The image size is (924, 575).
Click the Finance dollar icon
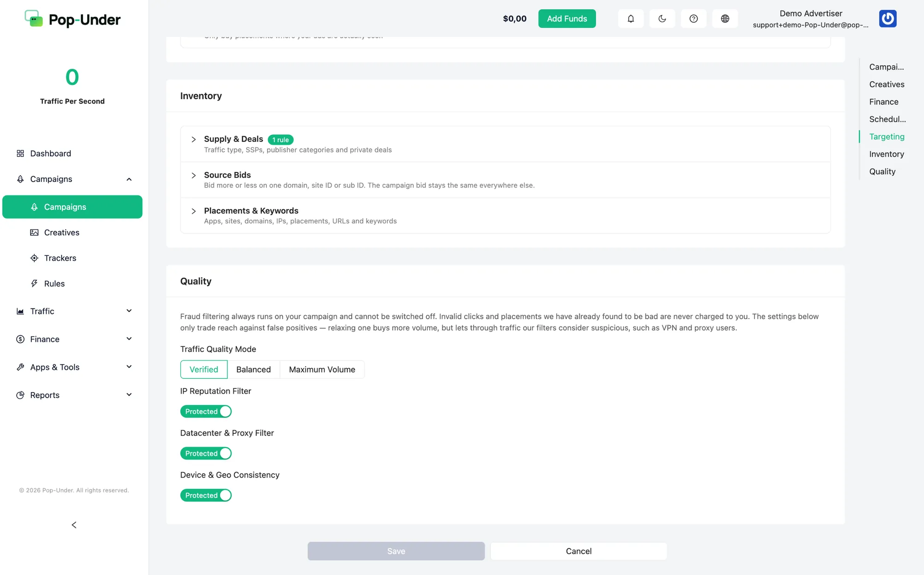(20, 339)
